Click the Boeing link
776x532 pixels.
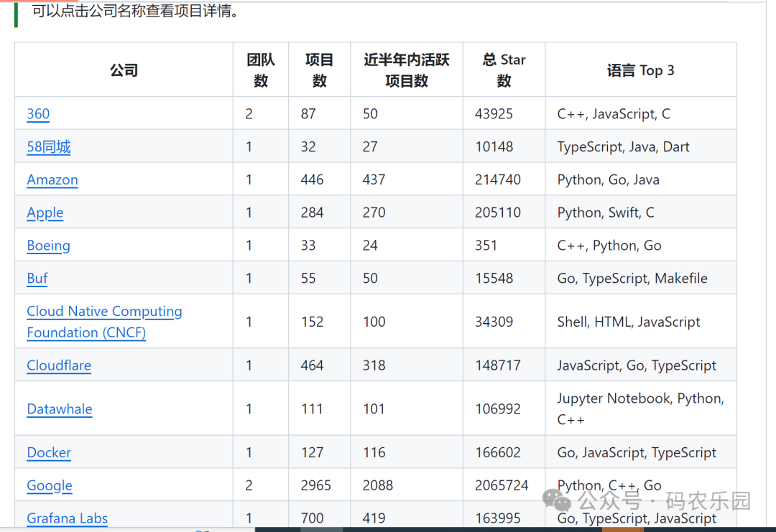(x=49, y=246)
